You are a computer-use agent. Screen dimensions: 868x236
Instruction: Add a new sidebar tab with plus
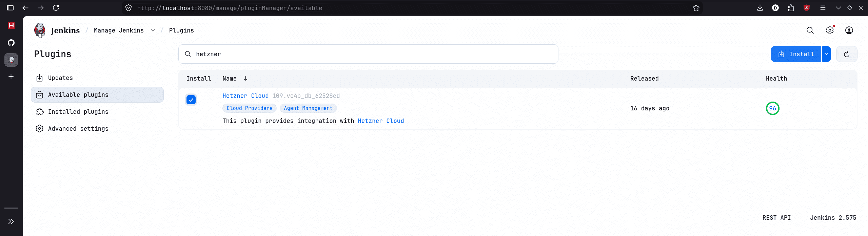coord(11,77)
